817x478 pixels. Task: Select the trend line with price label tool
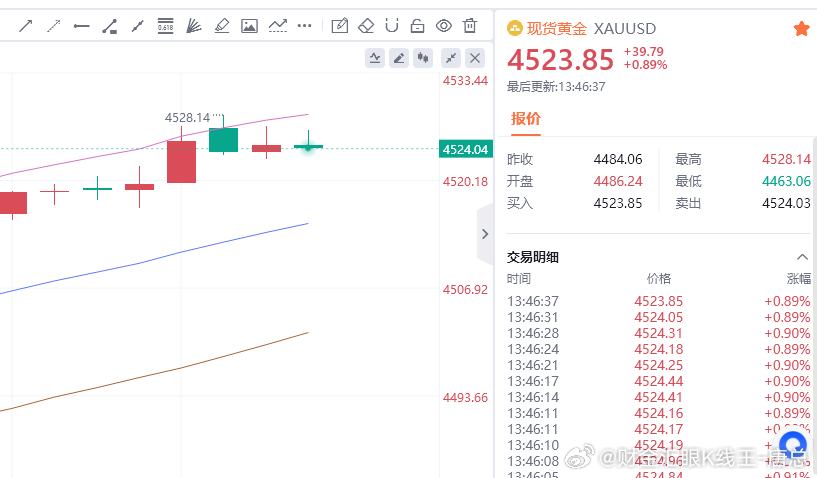(x=109, y=26)
